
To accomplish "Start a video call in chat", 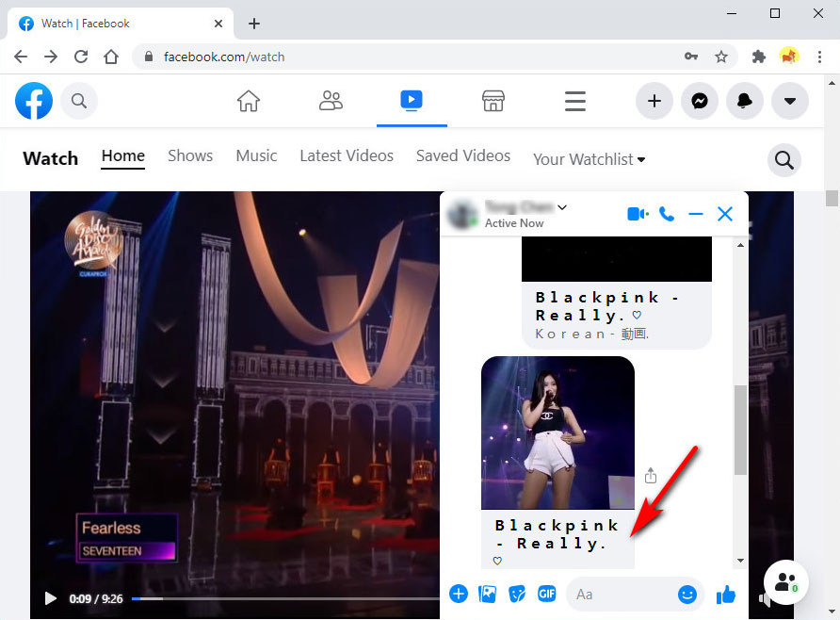I will [638, 214].
